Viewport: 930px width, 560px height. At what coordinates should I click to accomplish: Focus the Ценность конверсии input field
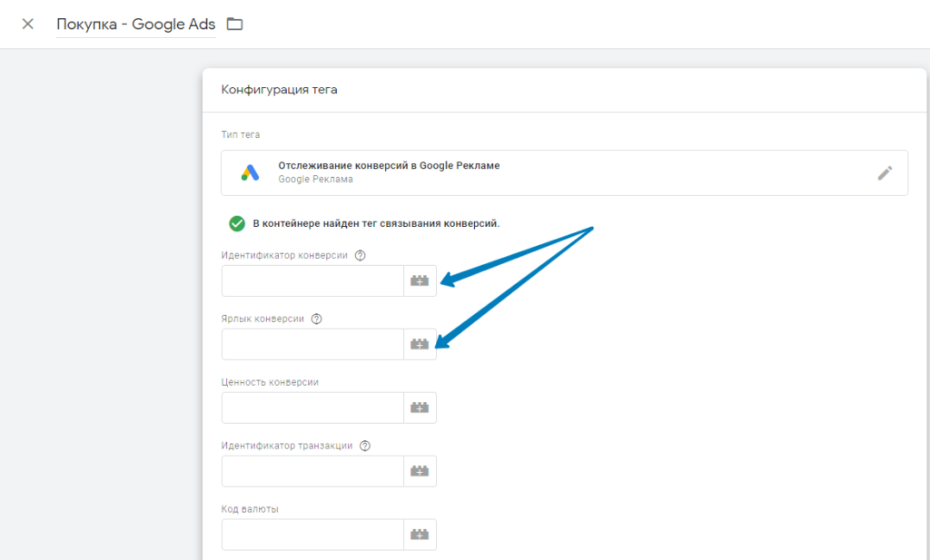tap(312, 408)
